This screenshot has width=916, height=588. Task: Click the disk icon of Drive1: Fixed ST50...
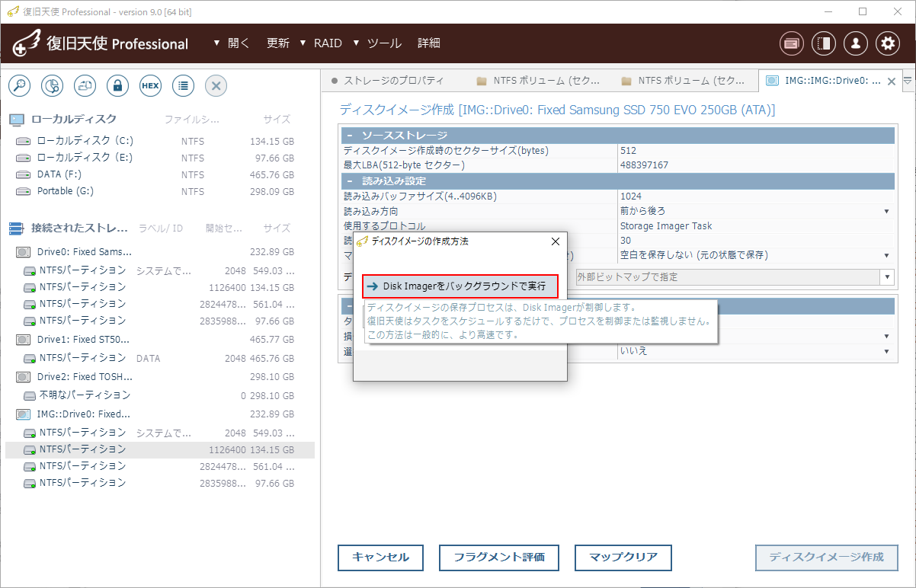click(x=23, y=340)
